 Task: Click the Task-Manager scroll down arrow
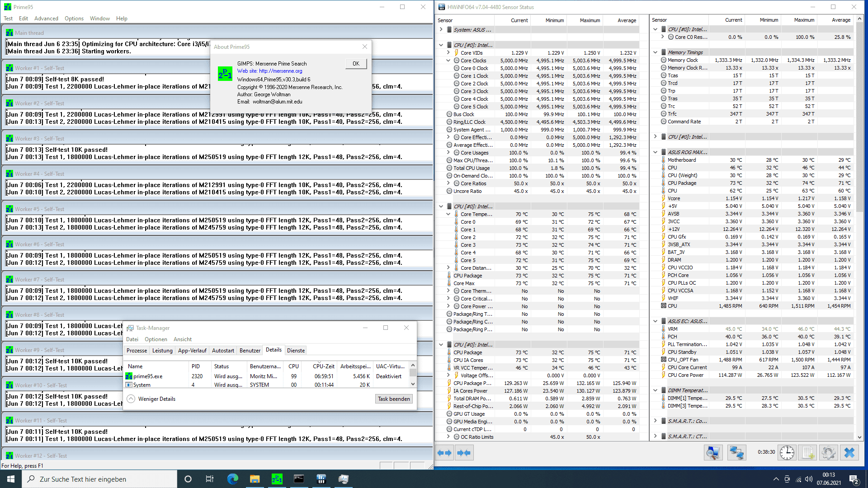point(413,384)
